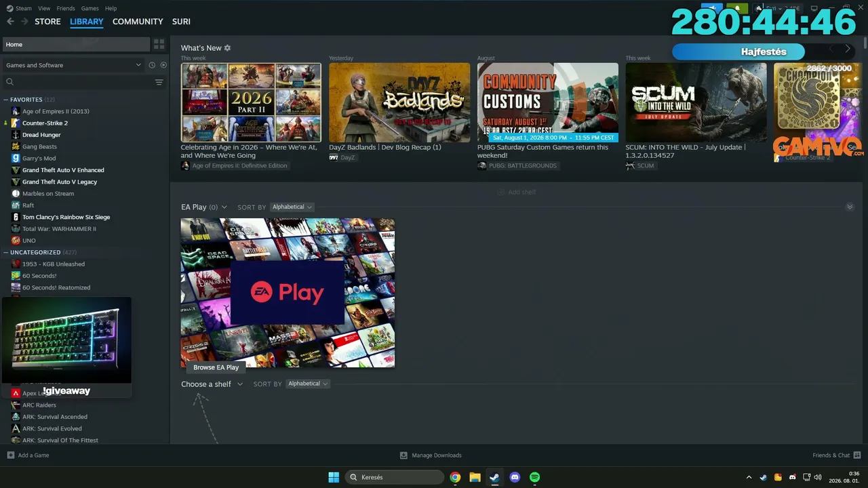The image size is (868, 488).
Task: Launch Google Chrome from the taskbar
Action: click(455, 477)
